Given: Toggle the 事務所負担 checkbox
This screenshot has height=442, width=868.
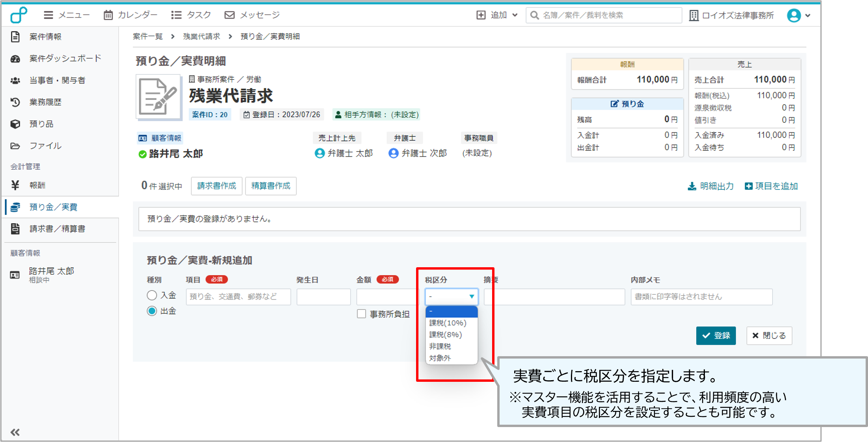Looking at the screenshot, I should [x=361, y=314].
